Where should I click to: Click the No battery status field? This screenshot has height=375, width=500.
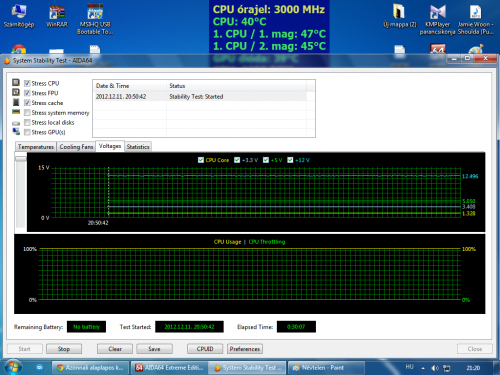tap(86, 327)
